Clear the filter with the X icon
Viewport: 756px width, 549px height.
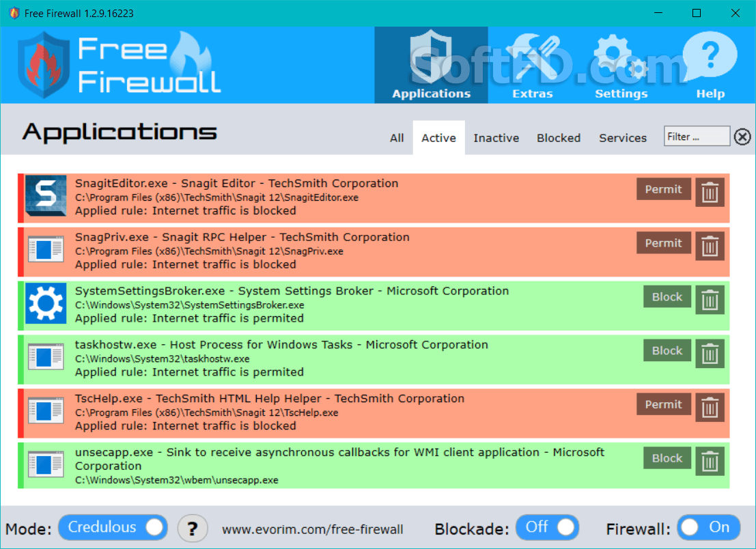pos(742,137)
